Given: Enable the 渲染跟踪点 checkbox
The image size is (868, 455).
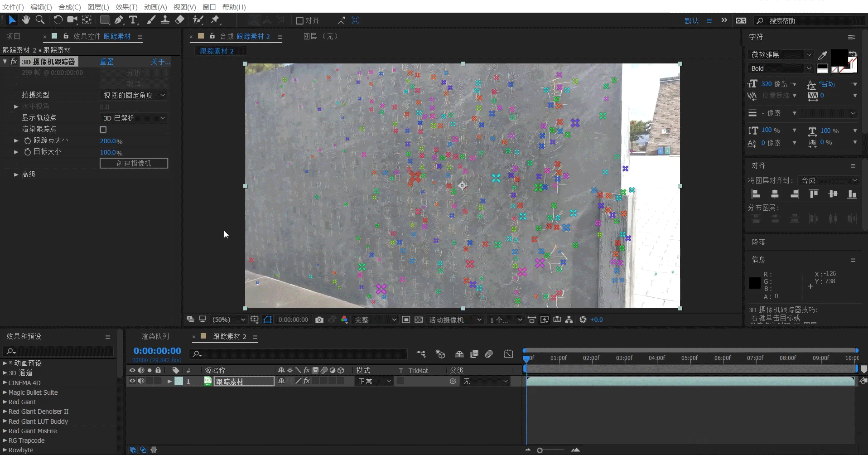Looking at the screenshot, I should click(103, 130).
